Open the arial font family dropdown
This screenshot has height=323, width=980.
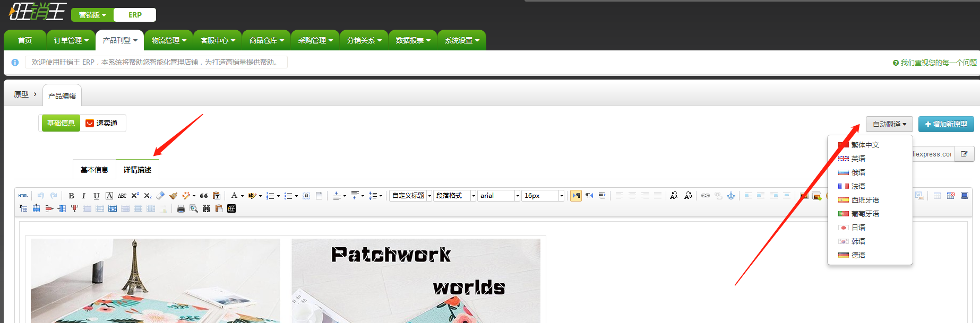[499, 196]
